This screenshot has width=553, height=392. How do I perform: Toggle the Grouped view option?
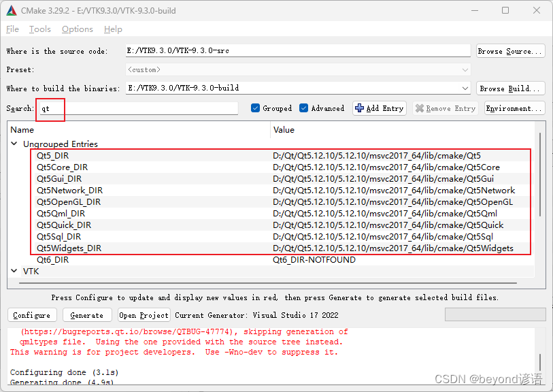pos(254,108)
